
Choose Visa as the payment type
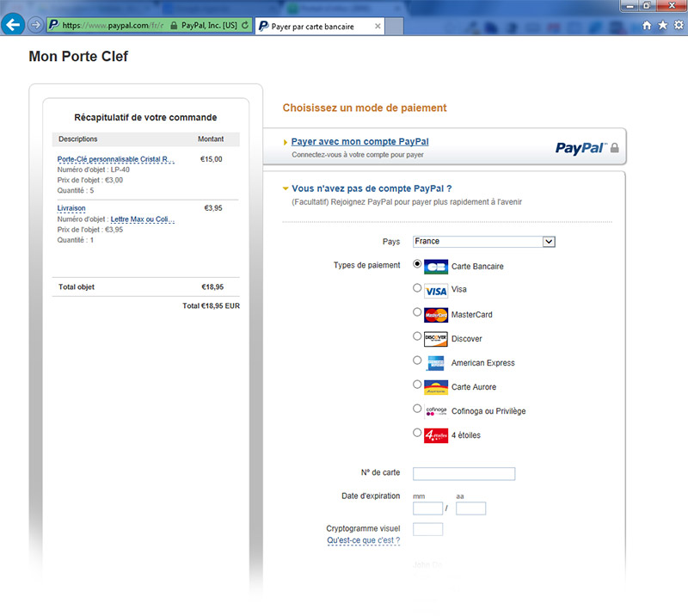(x=417, y=288)
